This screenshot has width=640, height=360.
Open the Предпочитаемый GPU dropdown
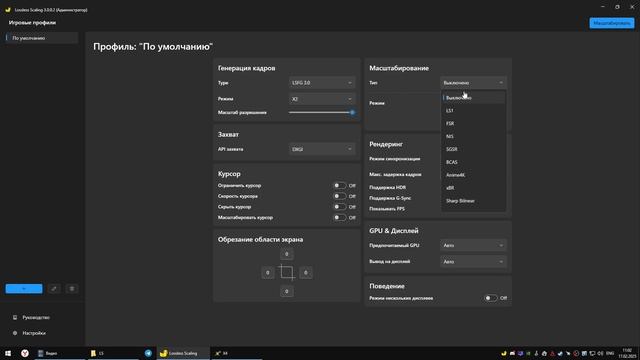pos(473,245)
